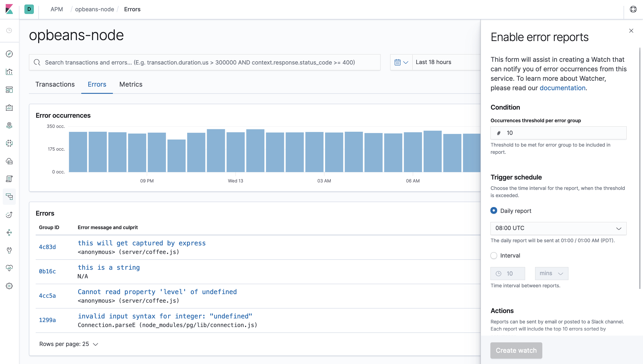Switch to the Transactions tab

point(55,84)
